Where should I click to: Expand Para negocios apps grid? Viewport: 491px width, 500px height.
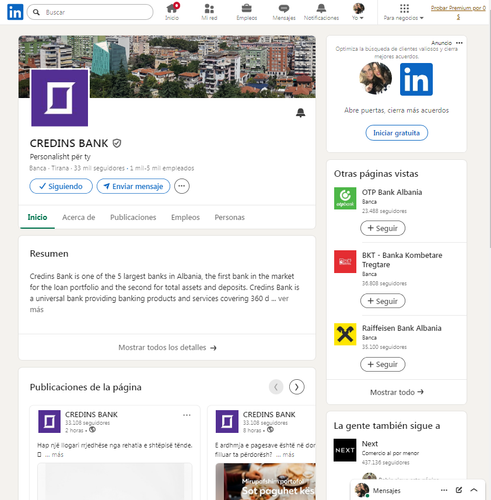click(x=404, y=12)
